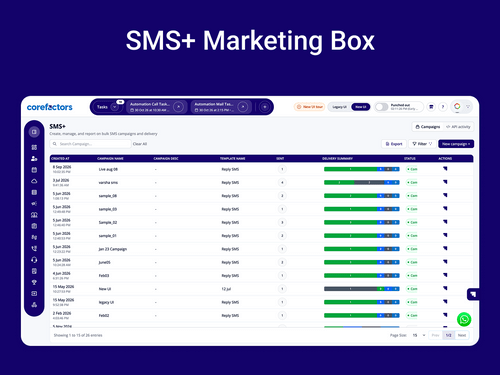Toggle the Punched out switch

coord(382,107)
